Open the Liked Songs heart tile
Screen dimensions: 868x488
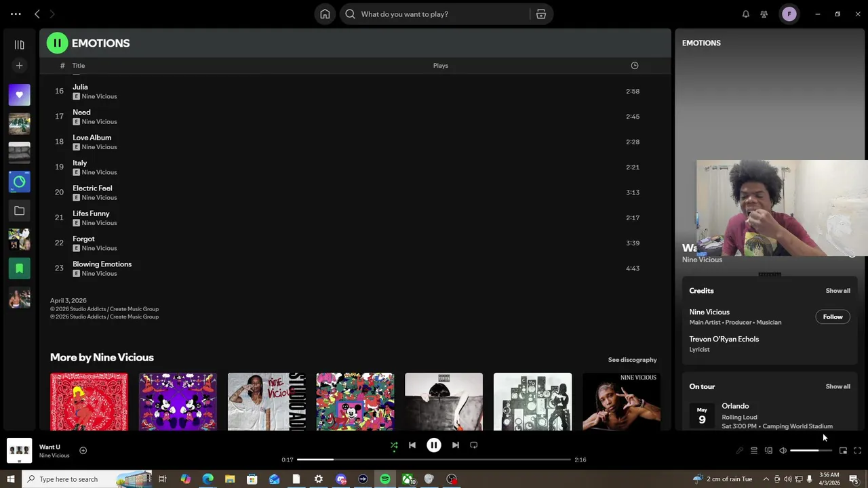pyautogui.click(x=19, y=95)
